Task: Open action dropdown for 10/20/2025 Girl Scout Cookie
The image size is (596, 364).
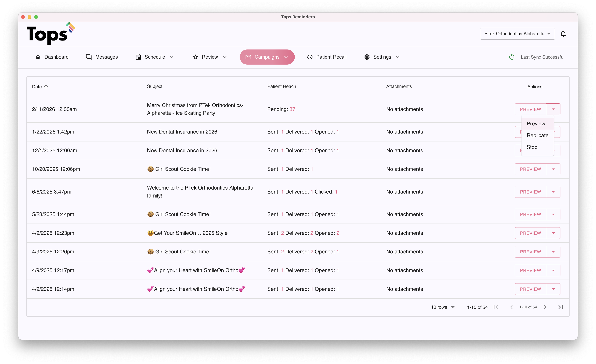Action: (553, 169)
